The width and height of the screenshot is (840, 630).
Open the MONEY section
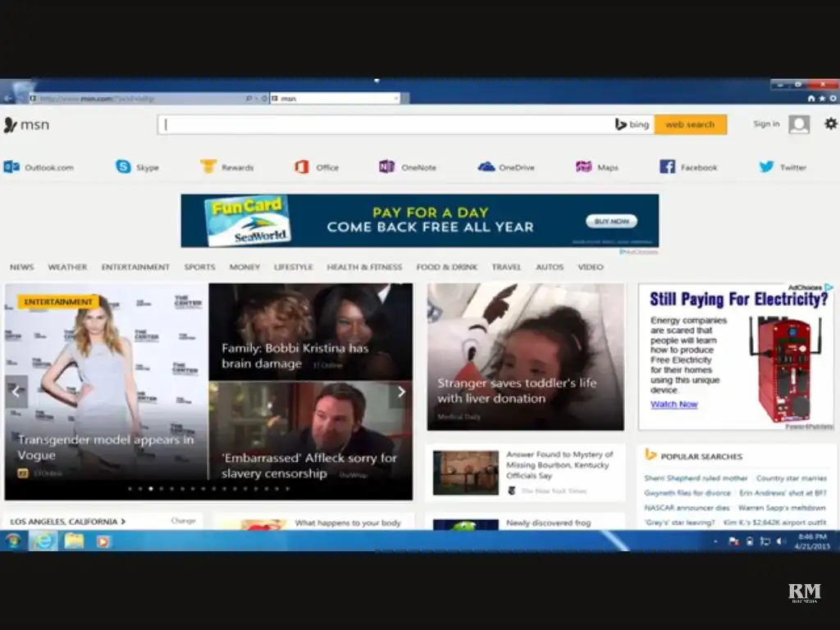(x=244, y=267)
